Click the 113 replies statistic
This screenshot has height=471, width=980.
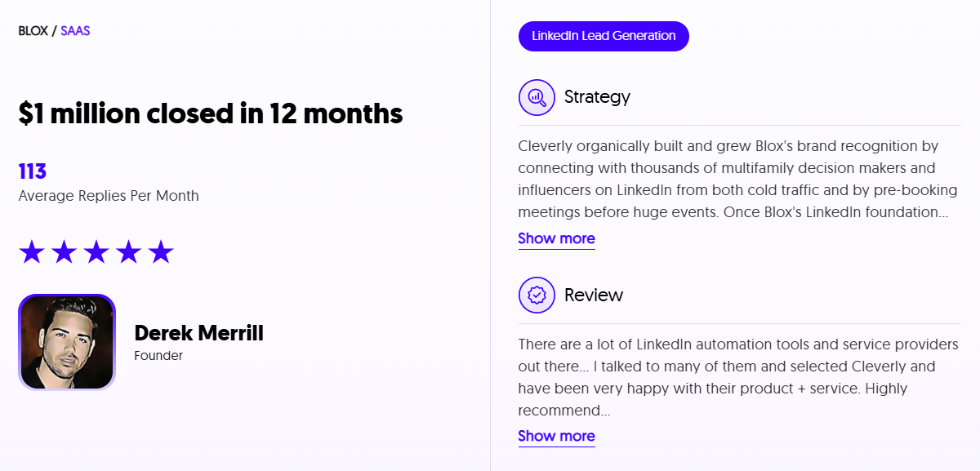click(x=33, y=171)
